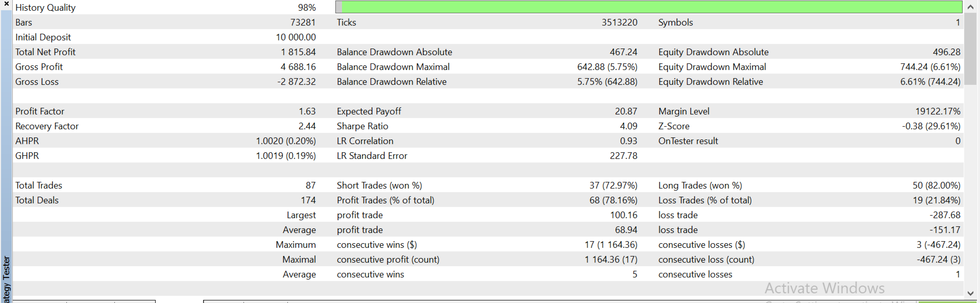Select the OnTester result label
980x303 pixels.
click(x=688, y=141)
